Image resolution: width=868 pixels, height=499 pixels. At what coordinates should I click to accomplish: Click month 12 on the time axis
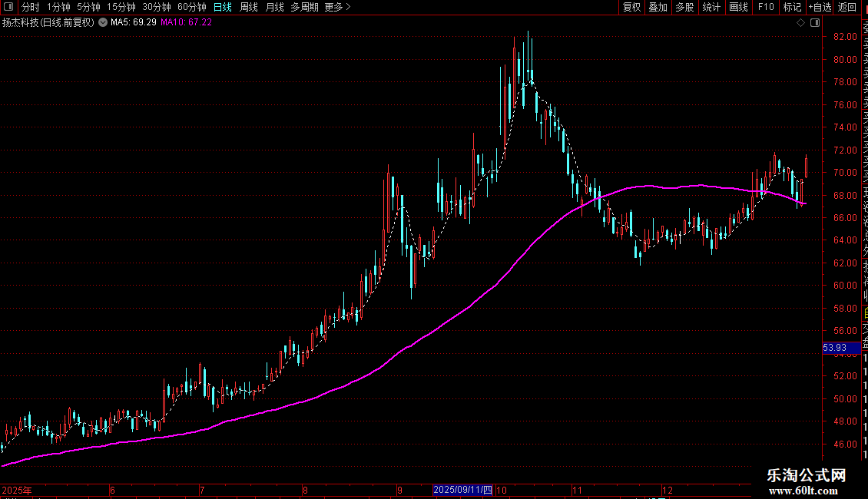pos(667,490)
